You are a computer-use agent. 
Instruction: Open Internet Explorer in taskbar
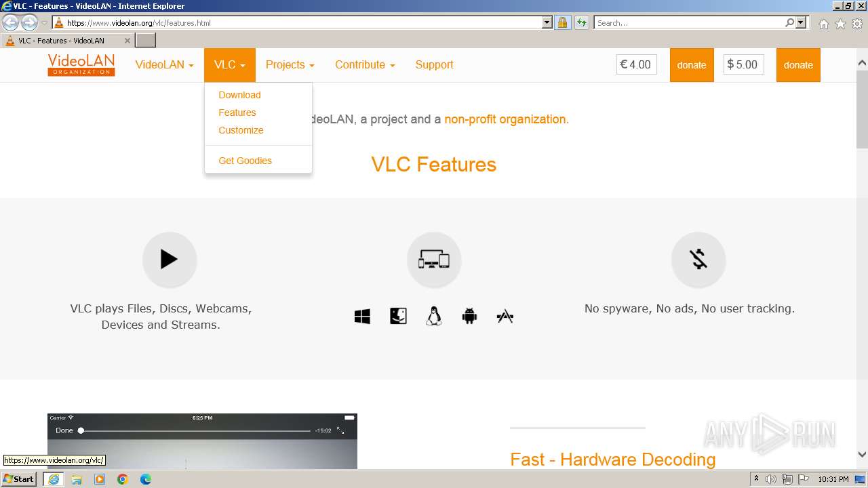tap(53, 479)
